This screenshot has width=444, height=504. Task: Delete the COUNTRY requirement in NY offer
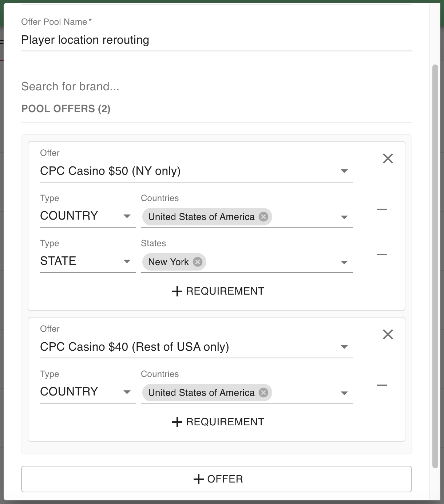[382, 209]
